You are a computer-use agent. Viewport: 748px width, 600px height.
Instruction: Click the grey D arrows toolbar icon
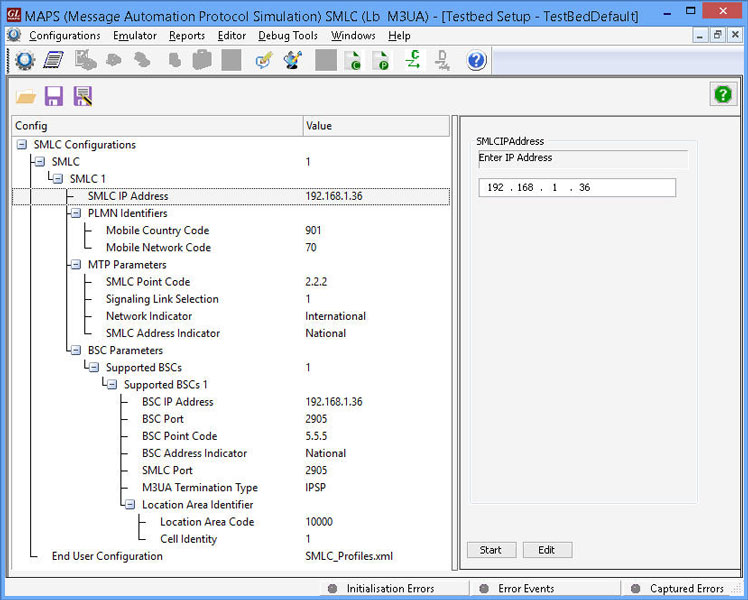click(x=443, y=61)
